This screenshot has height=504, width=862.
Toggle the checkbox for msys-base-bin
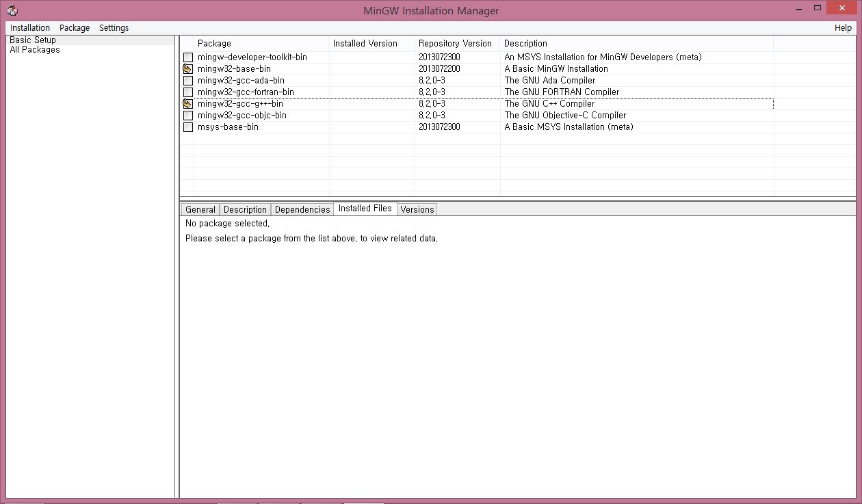(x=188, y=127)
